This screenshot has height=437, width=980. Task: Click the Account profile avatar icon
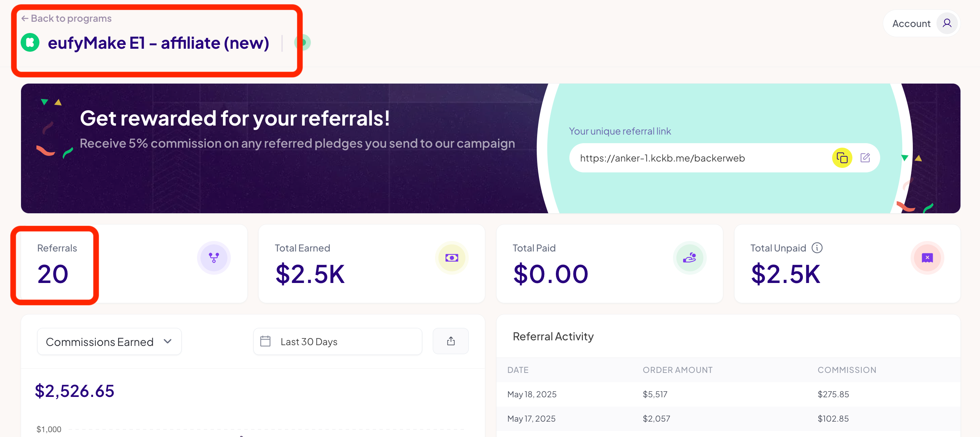[947, 24]
